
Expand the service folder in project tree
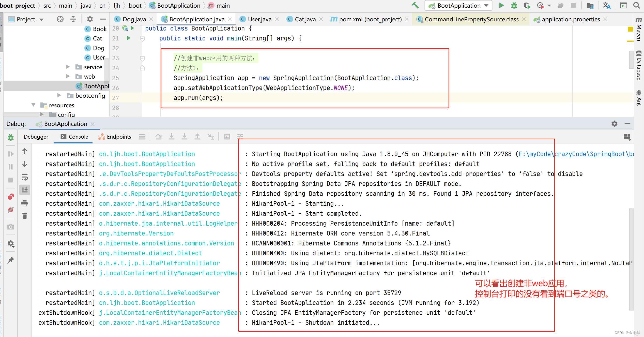click(68, 67)
